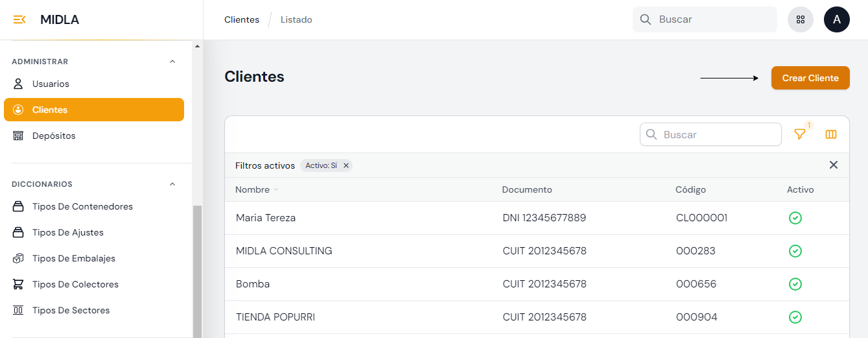Collapse the DICCIONARIOS section
Image resolution: width=868 pixels, height=338 pixels.
[172, 184]
